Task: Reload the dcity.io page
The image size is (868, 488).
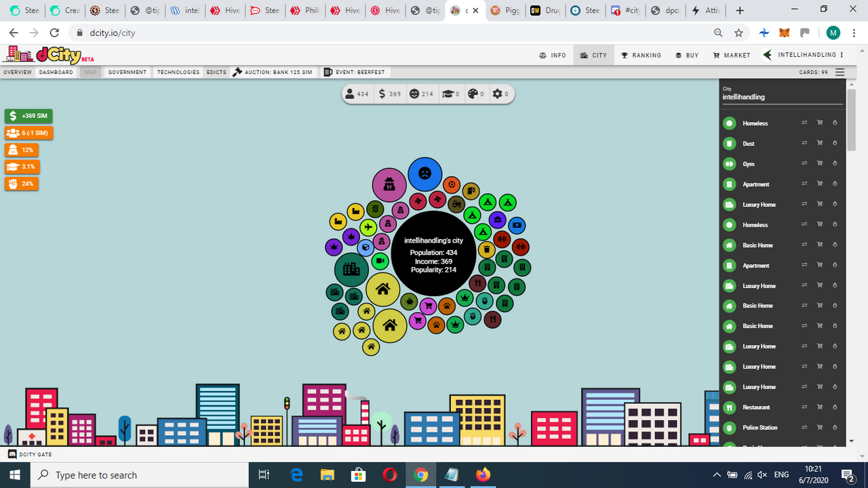Action: (x=54, y=33)
